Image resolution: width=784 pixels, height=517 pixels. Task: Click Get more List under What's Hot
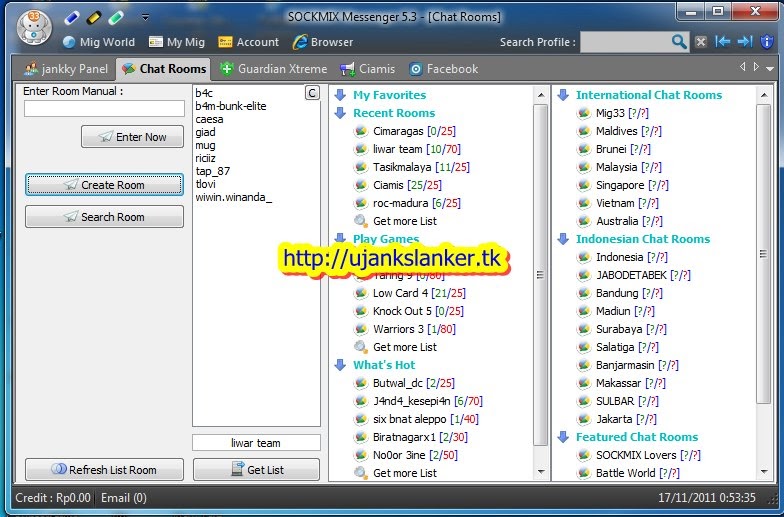404,473
